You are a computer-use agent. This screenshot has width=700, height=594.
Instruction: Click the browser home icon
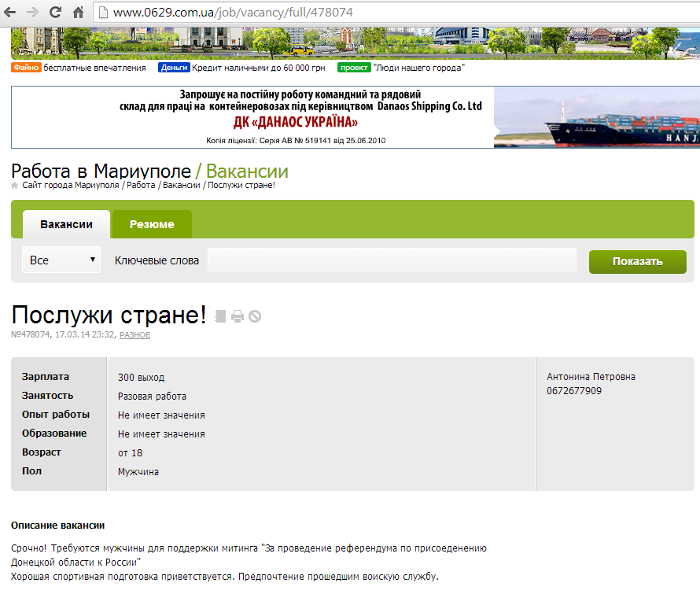coord(76,13)
